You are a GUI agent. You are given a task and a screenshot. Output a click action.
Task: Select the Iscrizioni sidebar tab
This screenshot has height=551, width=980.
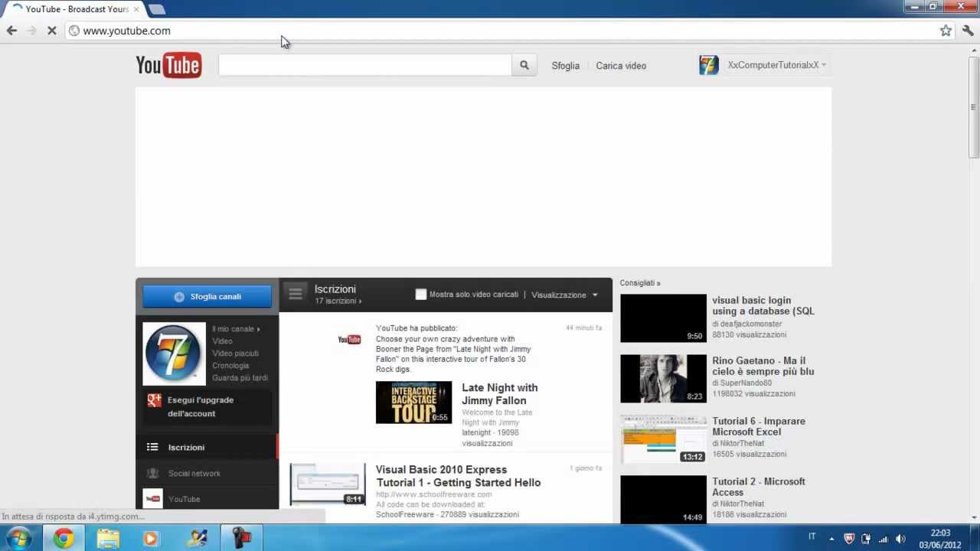click(207, 447)
